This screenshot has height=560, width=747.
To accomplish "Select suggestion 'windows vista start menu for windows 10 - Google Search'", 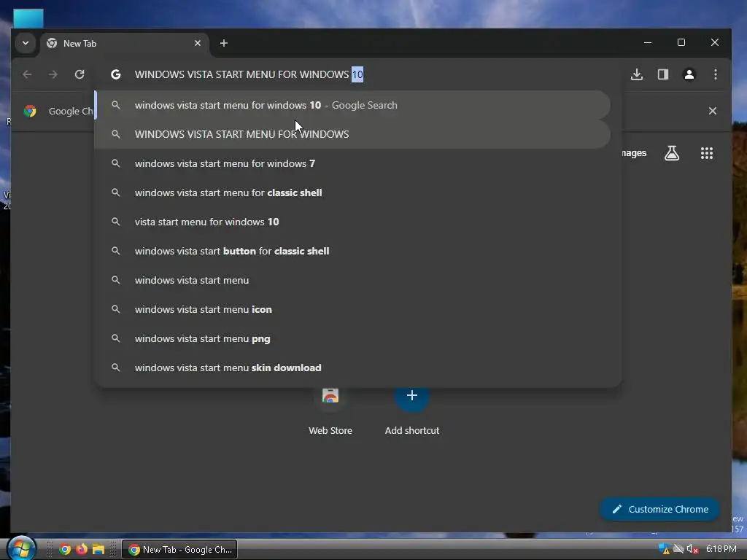I will pyautogui.click(x=352, y=105).
